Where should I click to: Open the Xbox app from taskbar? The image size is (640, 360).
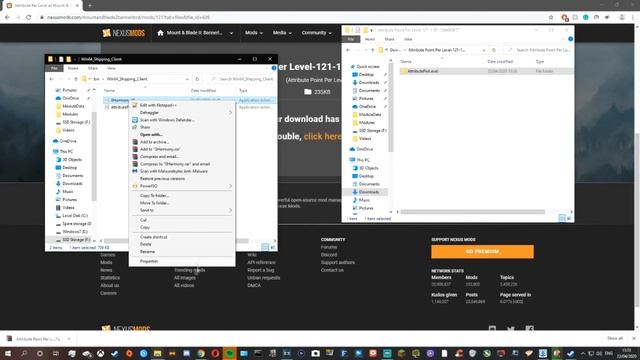pos(100,353)
